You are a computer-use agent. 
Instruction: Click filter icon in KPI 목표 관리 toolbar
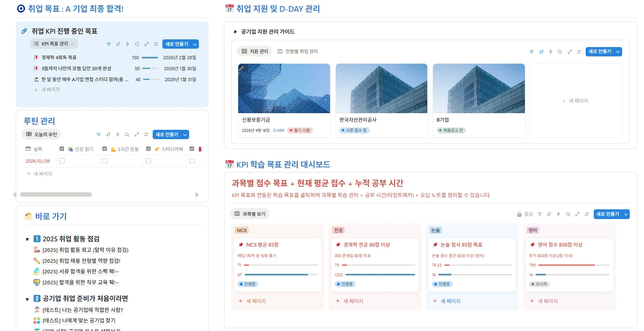coord(109,44)
